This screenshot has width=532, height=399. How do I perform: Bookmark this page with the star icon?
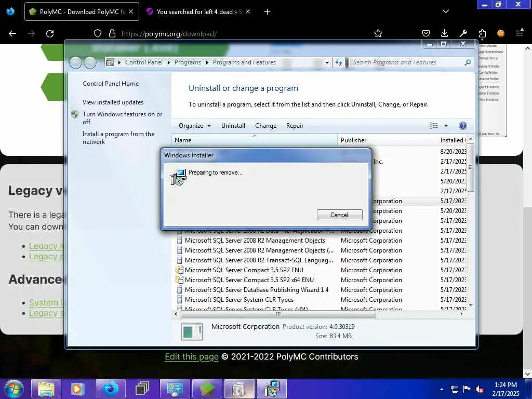(378, 33)
